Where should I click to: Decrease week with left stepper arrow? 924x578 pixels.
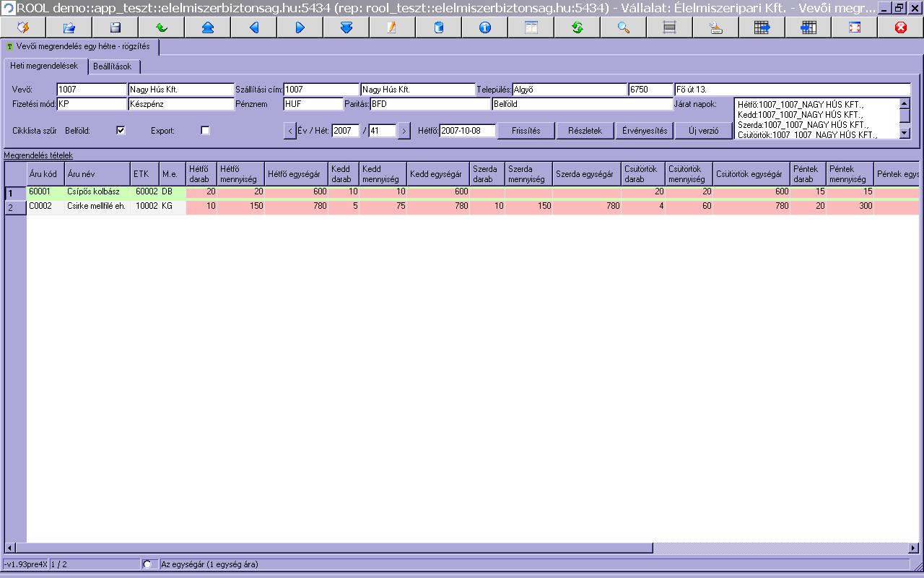pos(290,131)
